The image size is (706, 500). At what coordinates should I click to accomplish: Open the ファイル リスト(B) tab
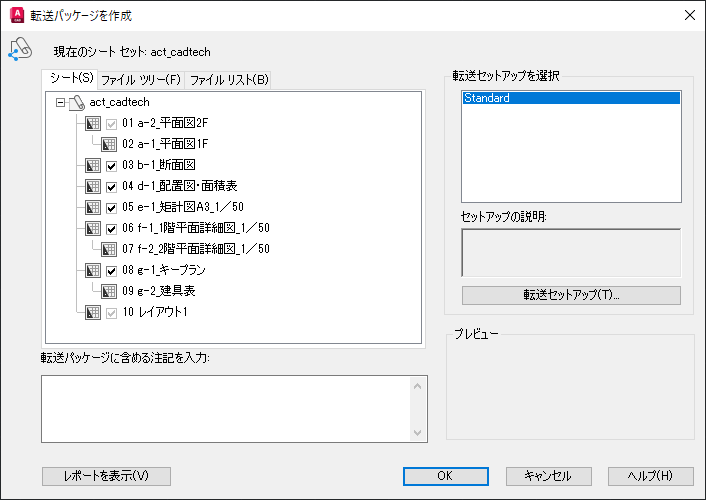[x=229, y=80]
